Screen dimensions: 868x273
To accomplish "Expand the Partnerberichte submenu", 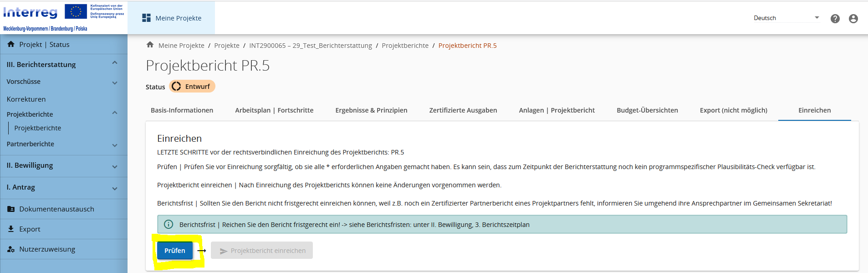I will 115,145.
